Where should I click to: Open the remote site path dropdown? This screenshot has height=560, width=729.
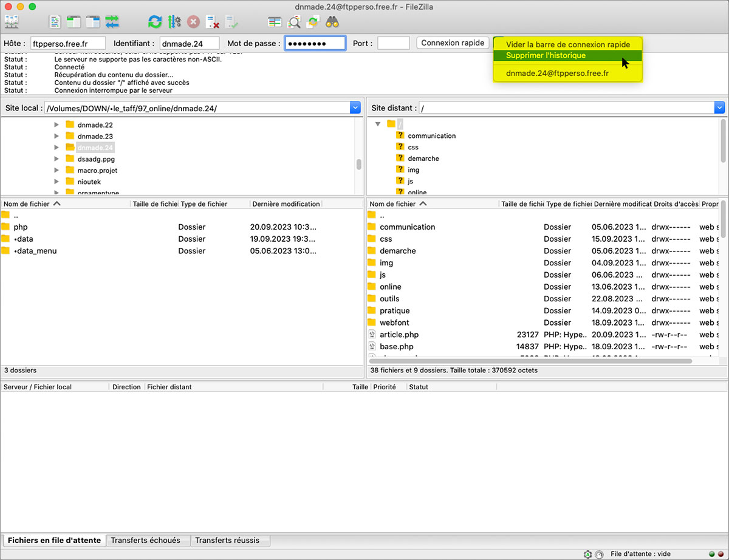[x=720, y=108]
